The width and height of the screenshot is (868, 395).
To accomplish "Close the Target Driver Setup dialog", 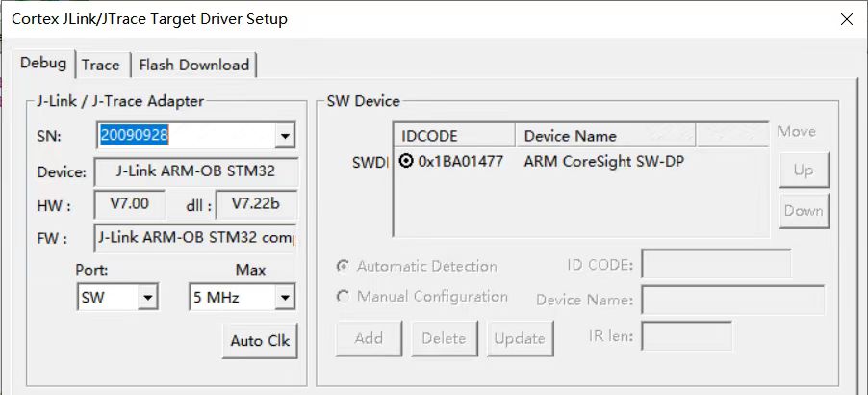I will [x=846, y=19].
